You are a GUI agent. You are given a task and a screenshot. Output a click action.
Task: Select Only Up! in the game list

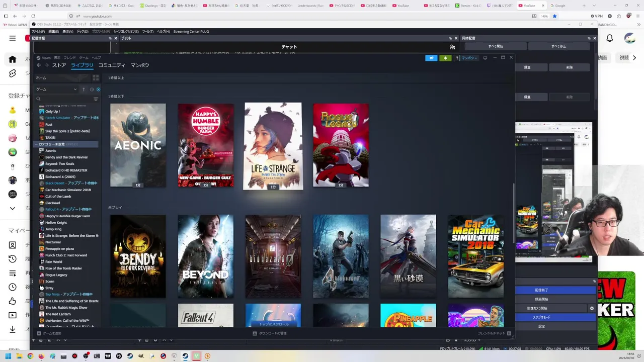(x=52, y=112)
